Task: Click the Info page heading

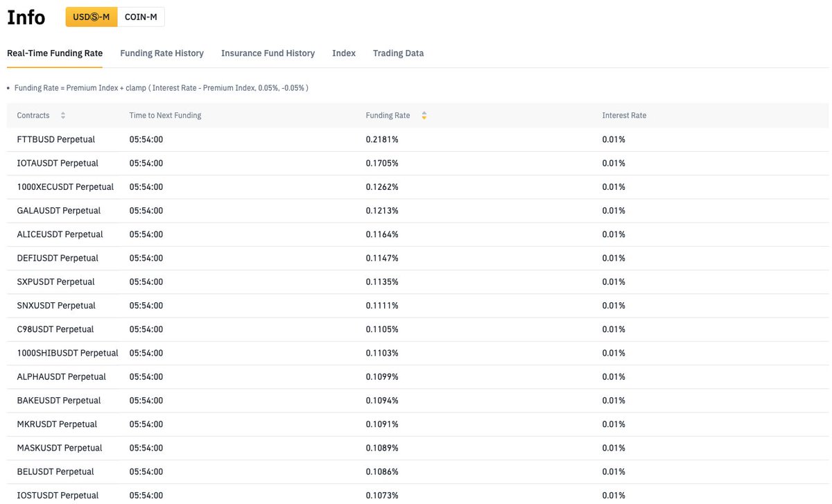Action: (x=26, y=17)
